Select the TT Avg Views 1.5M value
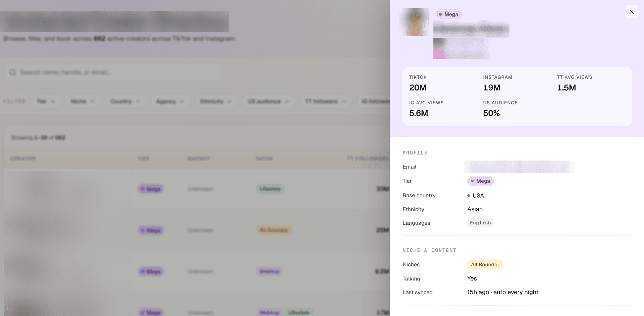 567,88
